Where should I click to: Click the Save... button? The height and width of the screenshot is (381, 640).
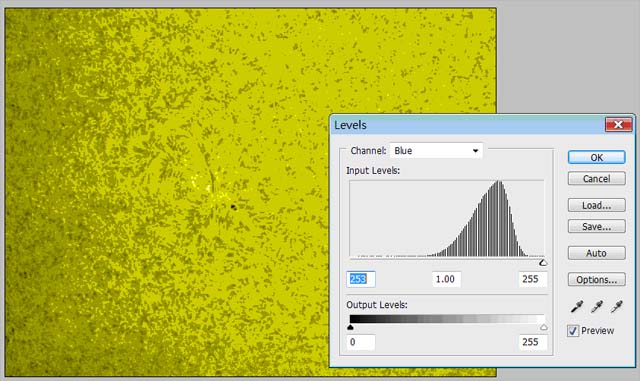(596, 227)
